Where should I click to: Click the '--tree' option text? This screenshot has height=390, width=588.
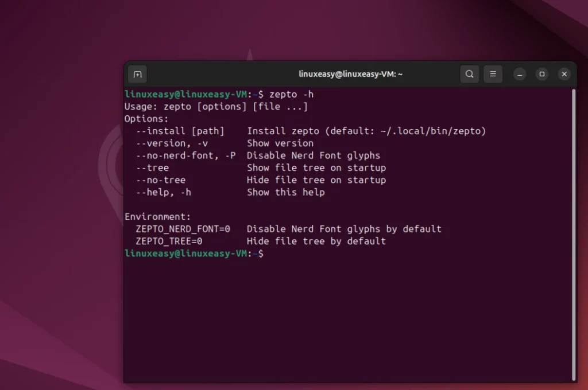tap(152, 168)
